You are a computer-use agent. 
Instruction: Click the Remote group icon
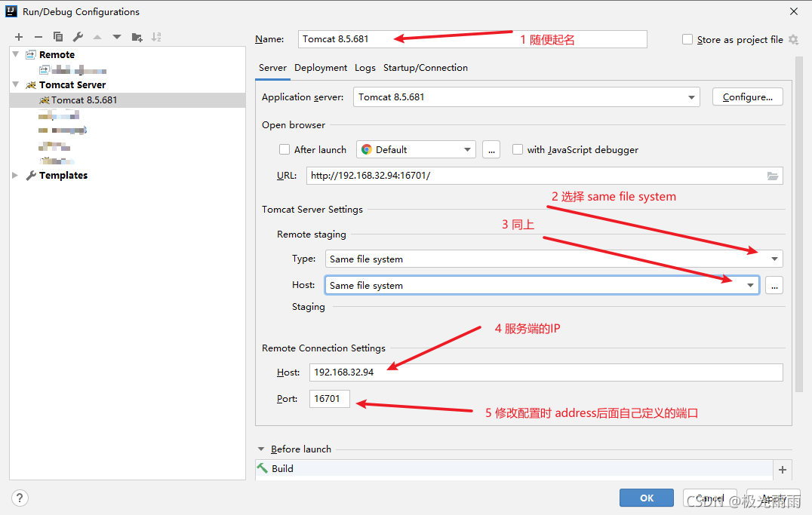click(31, 54)
